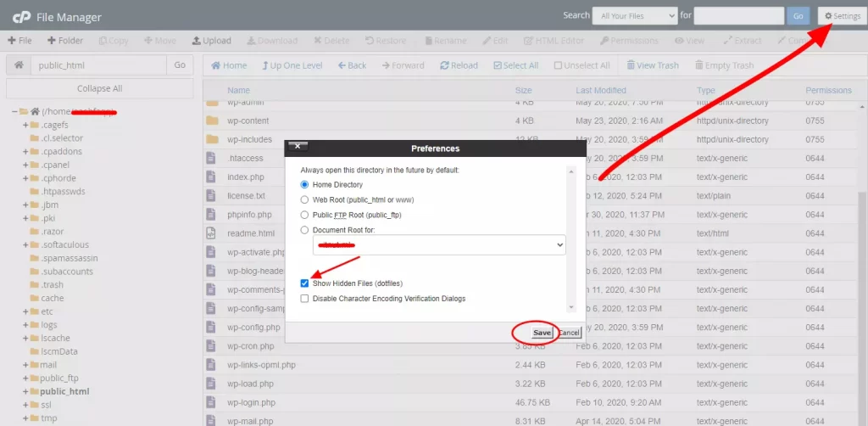Click wp-includes folder icon
The image size is (868, 426).
[x=213, y=140]
